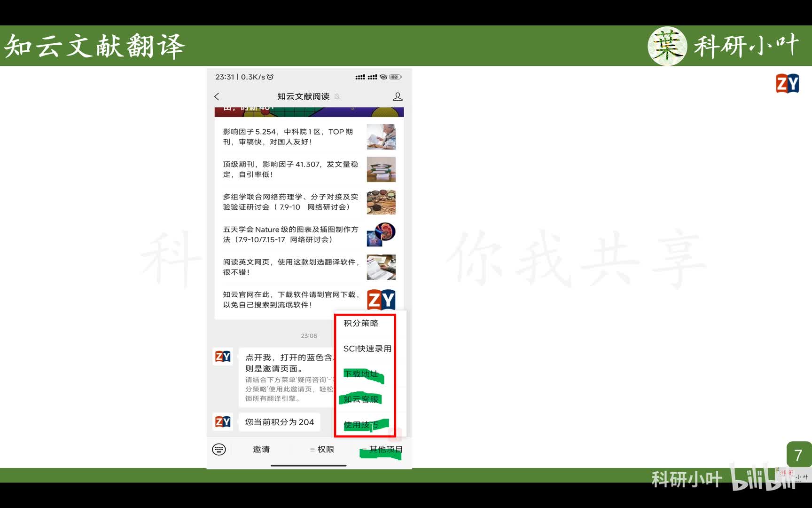Viewport: 812px width, 508px height.
Task: Open thumbnail of 知云官网 article
Action: (x=381, y=300)
